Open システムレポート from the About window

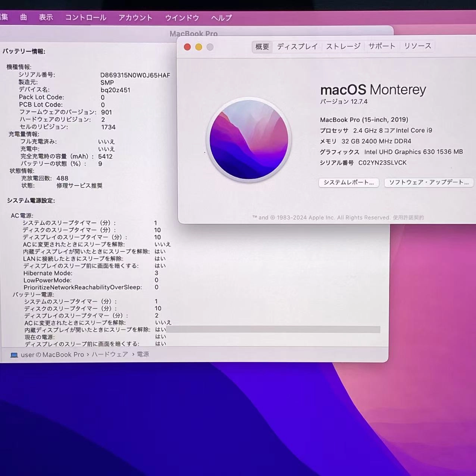348,182
